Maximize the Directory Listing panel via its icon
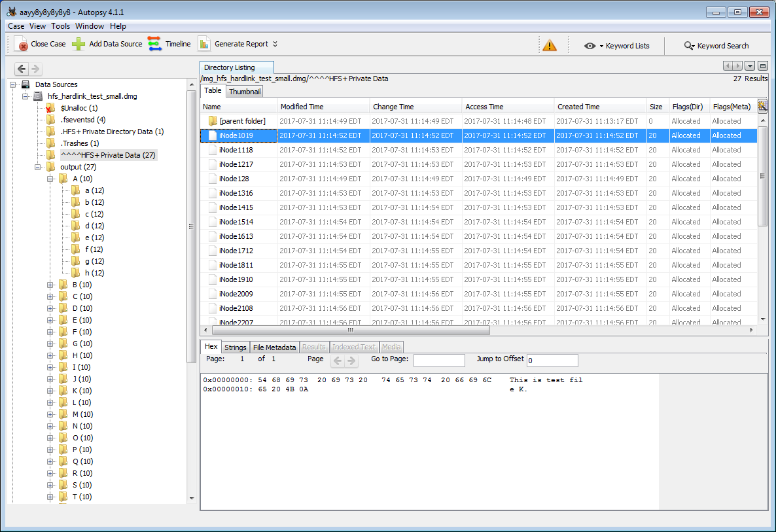The image size is (776, 532). pos(762,65)
